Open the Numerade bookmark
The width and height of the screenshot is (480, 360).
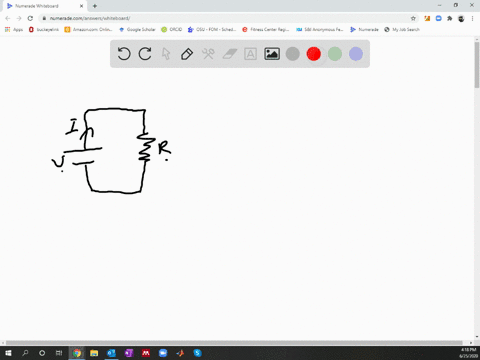[364, 30]
